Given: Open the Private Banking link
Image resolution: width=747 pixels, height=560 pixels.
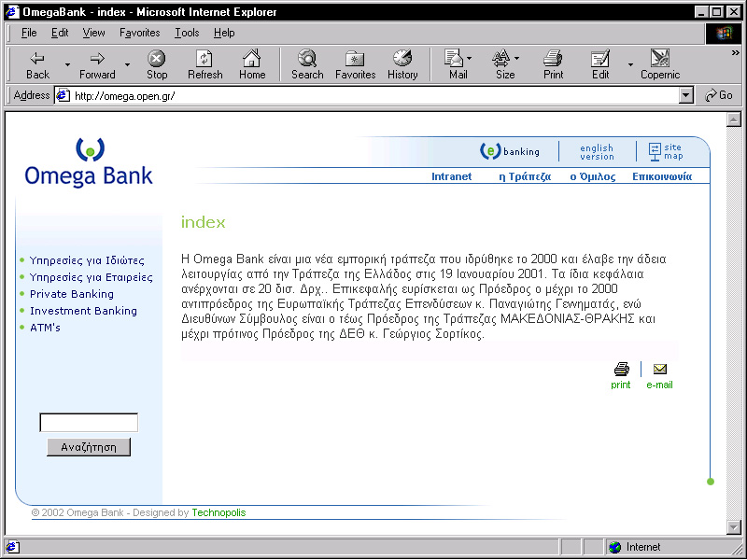Looking at the screenshot, I should coord(72,294).
